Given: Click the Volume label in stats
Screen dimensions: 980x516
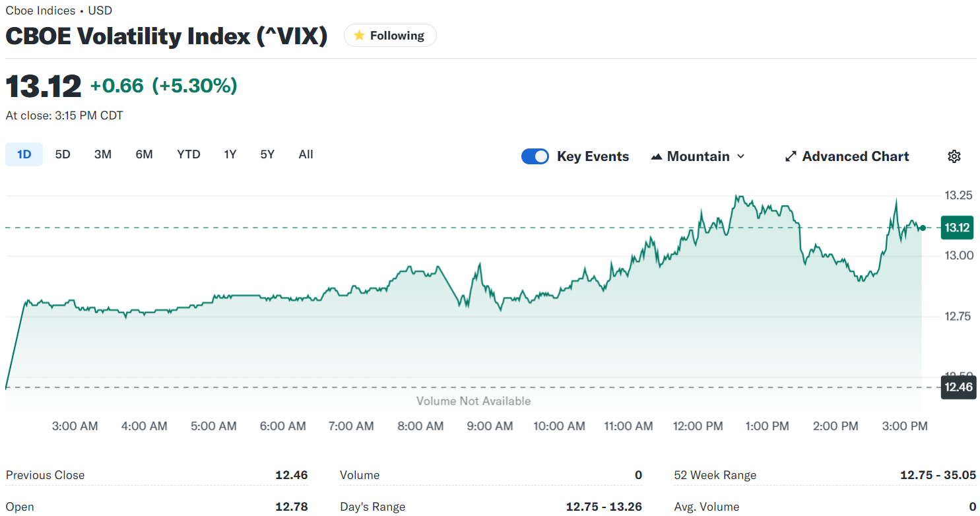Looking at the screenshot, I should coord(360,475).
